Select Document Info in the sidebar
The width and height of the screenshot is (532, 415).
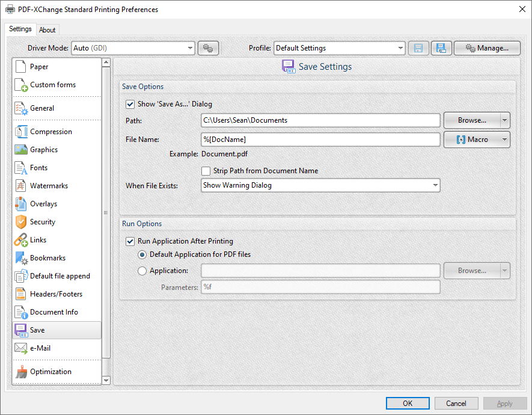click(54, 312)
